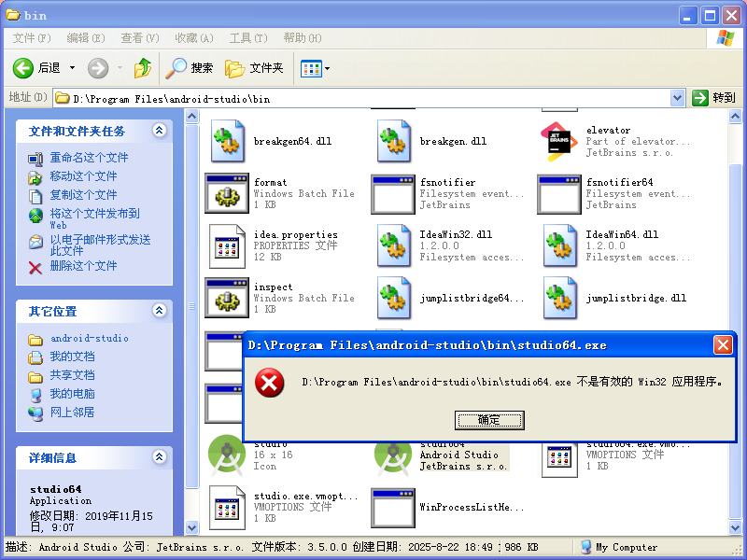Open the 工具(T) menu
This screenshot has height=560, width=747.
(x=248, y=38)
